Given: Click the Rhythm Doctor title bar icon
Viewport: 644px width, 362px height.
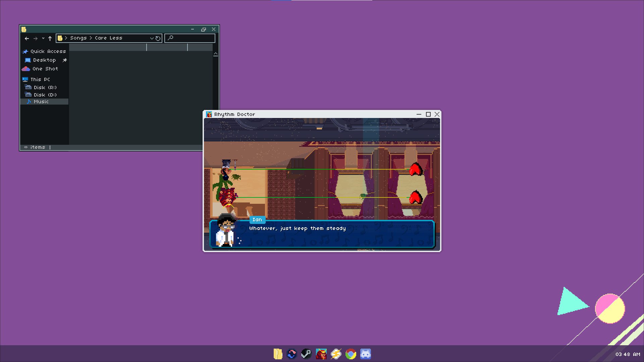Looking at the screenshot, I should point(209,114).
